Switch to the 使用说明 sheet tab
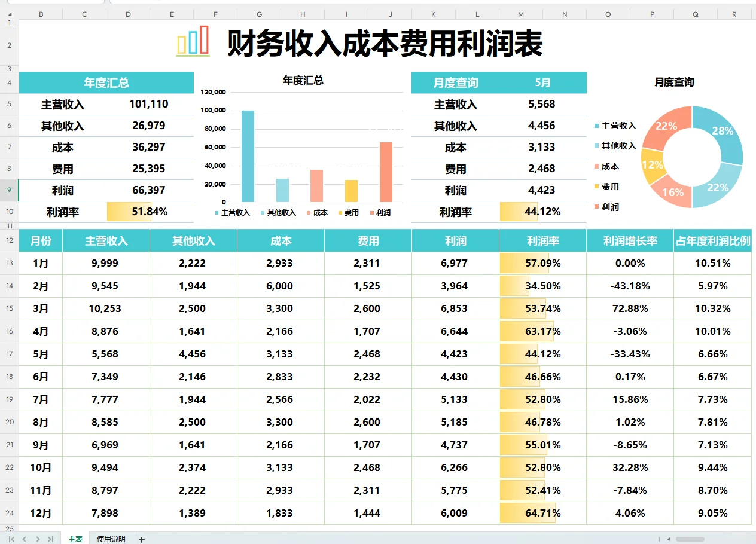Screen dimensions: 756x544 [x=111, y=538]
